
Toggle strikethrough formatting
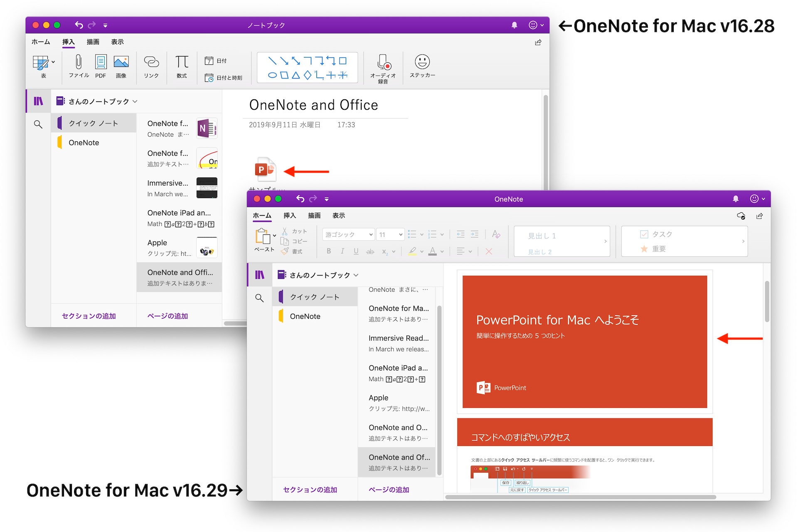coord(370,251)
